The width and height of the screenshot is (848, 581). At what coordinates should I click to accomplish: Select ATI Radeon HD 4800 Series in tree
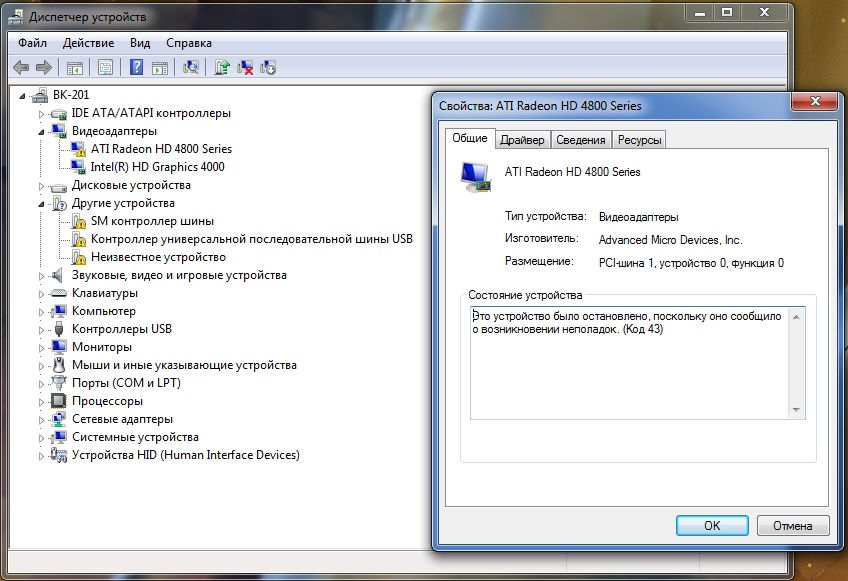[x=161, y=149]
